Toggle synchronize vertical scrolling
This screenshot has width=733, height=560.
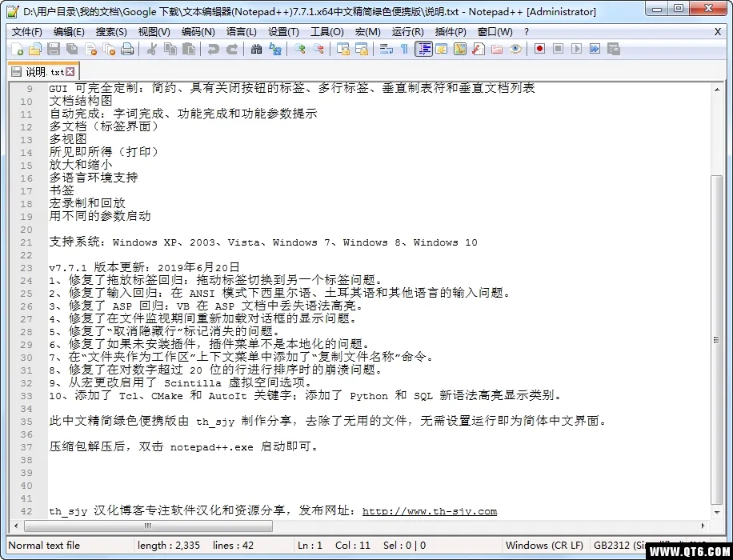pyautogui.click(x=343, y=49)
